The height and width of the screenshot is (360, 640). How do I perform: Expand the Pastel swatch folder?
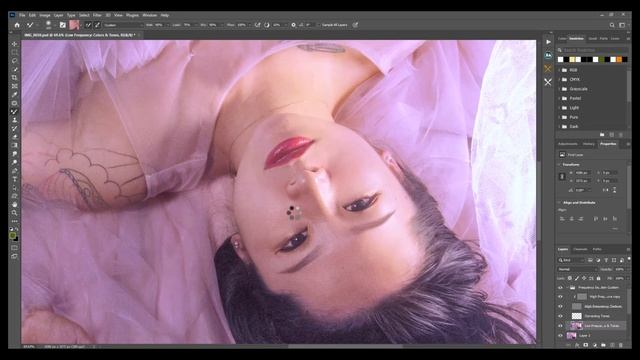(559, 98)
